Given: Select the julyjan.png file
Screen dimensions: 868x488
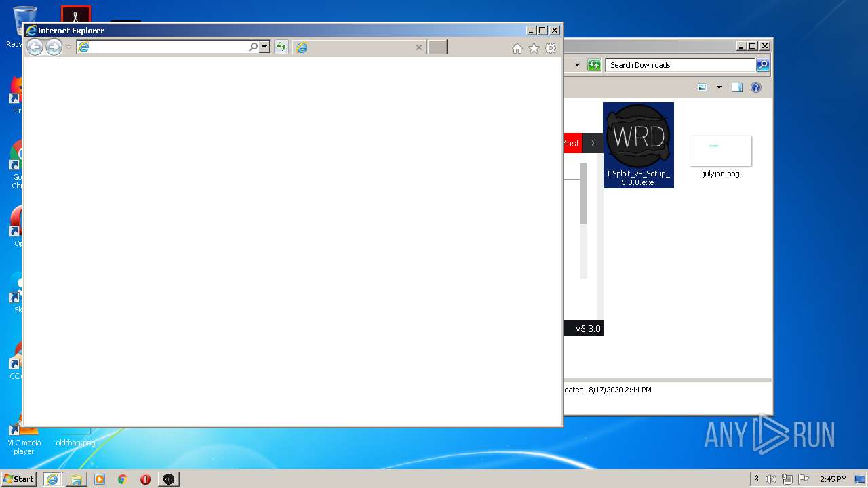Looking at the screenshot, I should point(721,156).
